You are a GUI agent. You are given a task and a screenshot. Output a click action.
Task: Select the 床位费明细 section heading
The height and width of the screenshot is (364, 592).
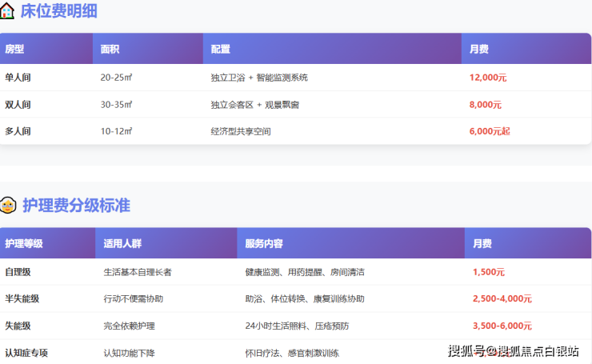(58, 11)
